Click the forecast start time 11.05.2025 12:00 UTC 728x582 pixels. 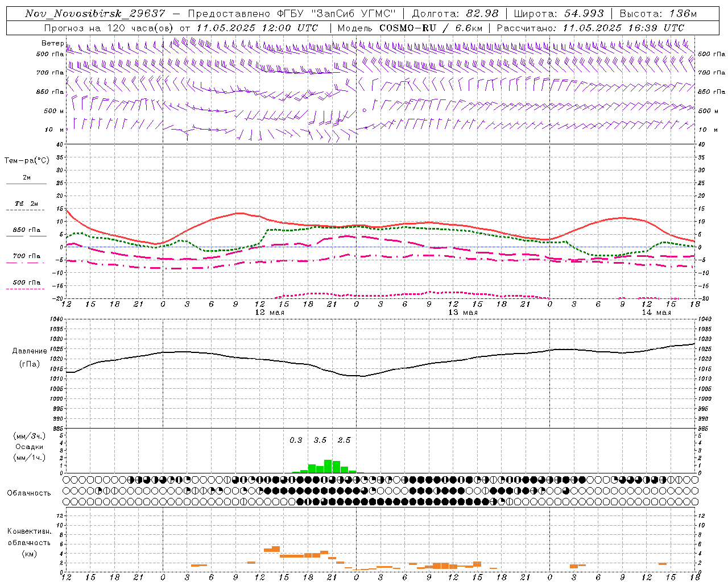coord(257,28)
